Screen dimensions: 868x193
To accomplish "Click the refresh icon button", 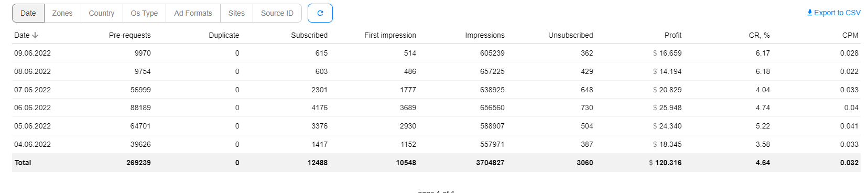I will pyautogui.click(x=320, y=13).
